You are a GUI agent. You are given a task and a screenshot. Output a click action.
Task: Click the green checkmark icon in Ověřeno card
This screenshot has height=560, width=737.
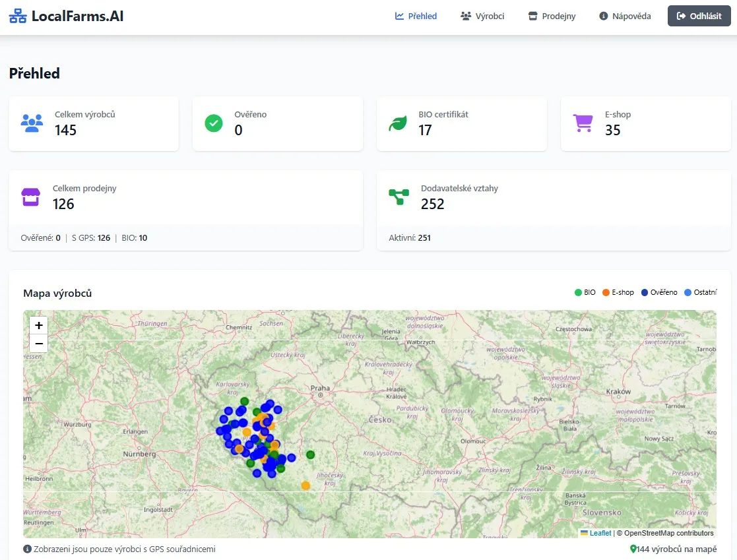[214, 123]
